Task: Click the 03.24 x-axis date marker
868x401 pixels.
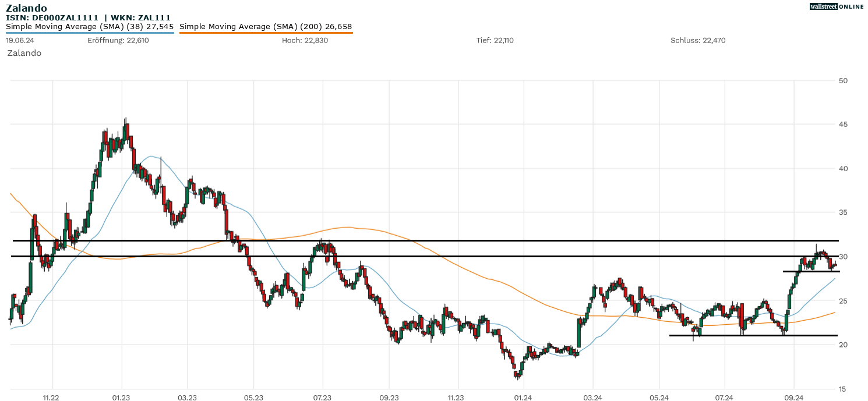Action: tap(592, 398)
